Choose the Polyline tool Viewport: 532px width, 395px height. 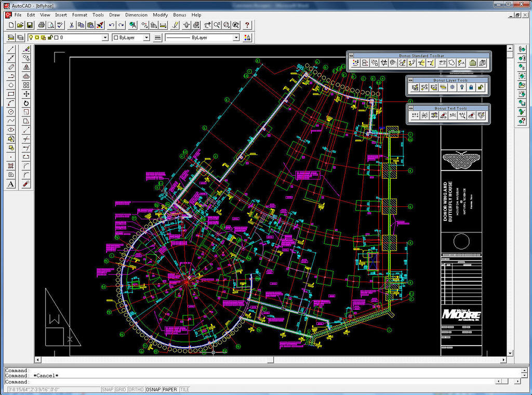coord(11,76)
